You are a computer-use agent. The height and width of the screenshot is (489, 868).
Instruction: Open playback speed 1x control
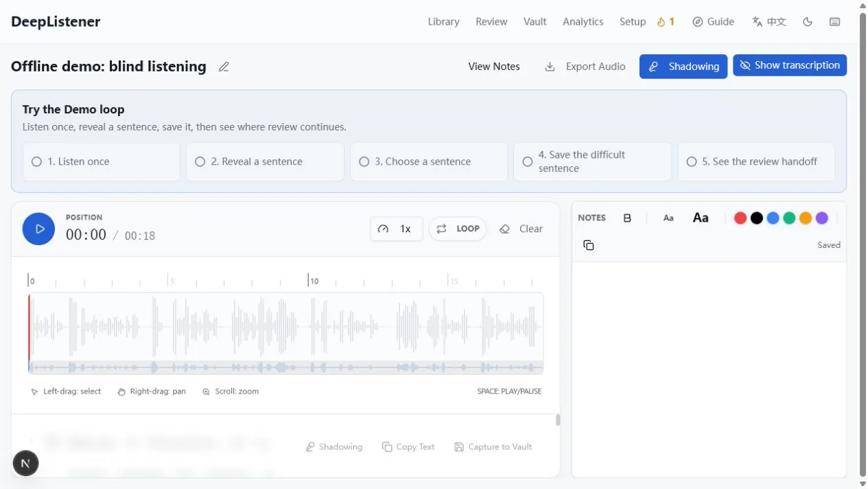point(397,229)
